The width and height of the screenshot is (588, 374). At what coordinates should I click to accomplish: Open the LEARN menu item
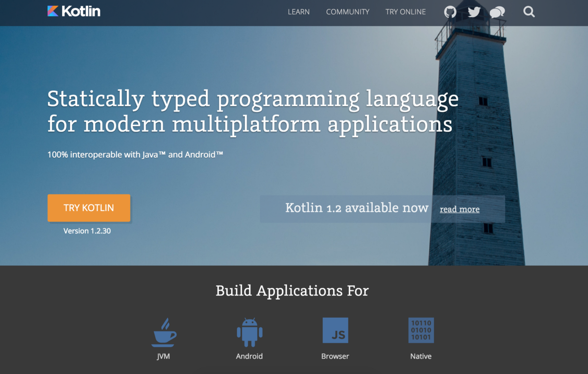(299, 12)
